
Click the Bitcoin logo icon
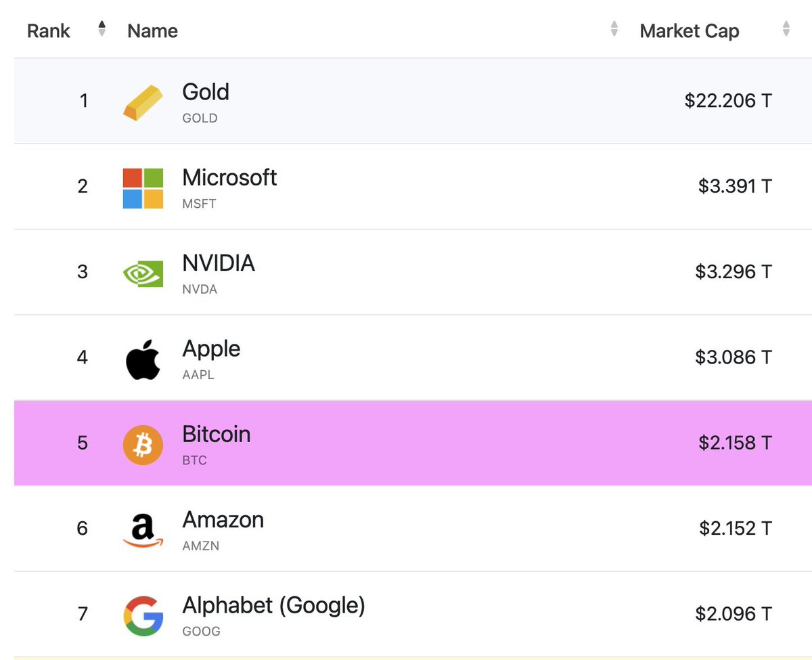coord(143,444)
